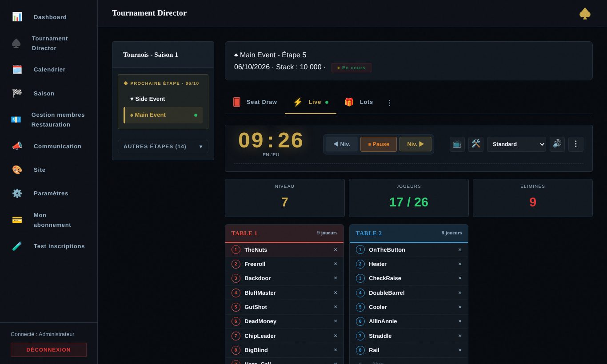Click the Test inscriptions test tube icon
The height and width of the screenshot is (364, 607).
click(x=17, y=246)
